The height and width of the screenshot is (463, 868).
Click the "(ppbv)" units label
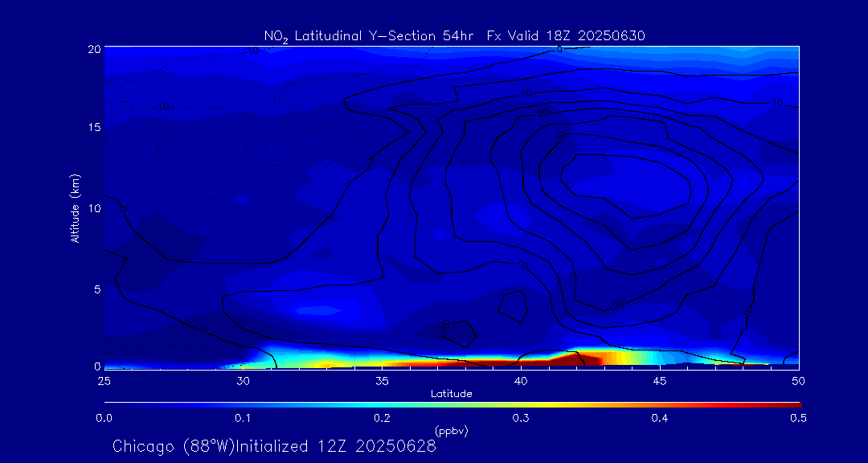click(x=451, y=432)
